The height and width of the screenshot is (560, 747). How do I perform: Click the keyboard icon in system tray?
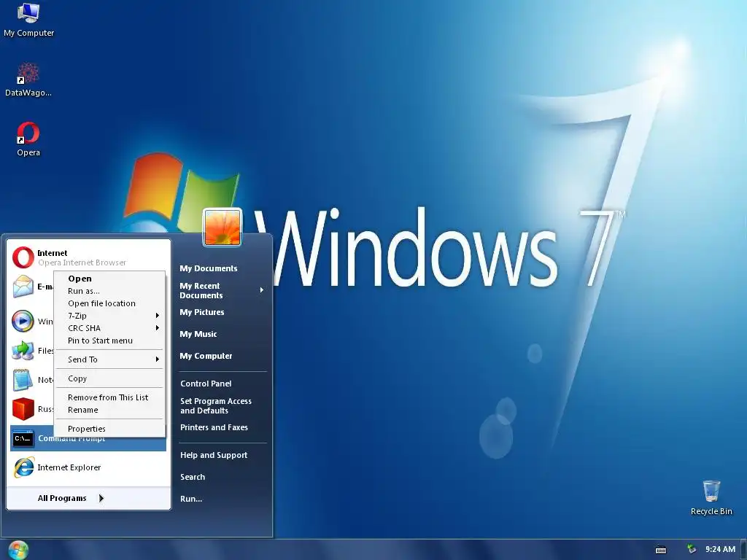coord(661,550)
